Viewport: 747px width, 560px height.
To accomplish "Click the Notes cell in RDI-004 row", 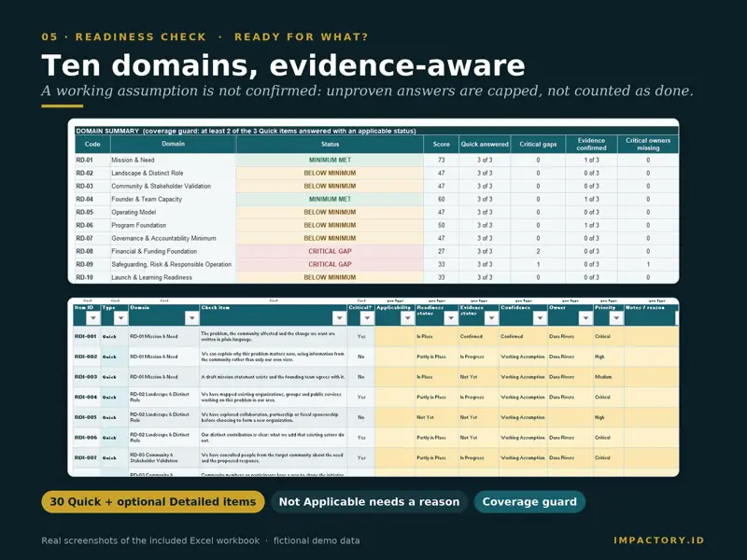I will (x=651, y=398).
